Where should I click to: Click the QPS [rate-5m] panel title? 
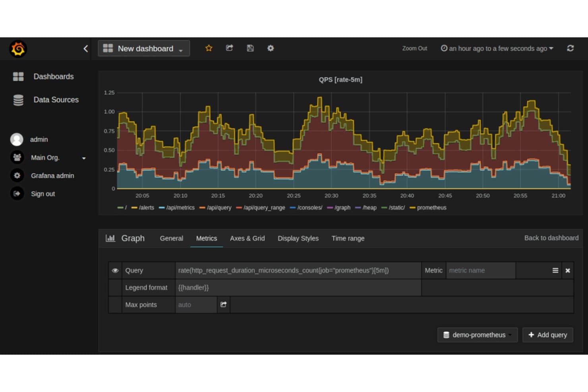340,79
